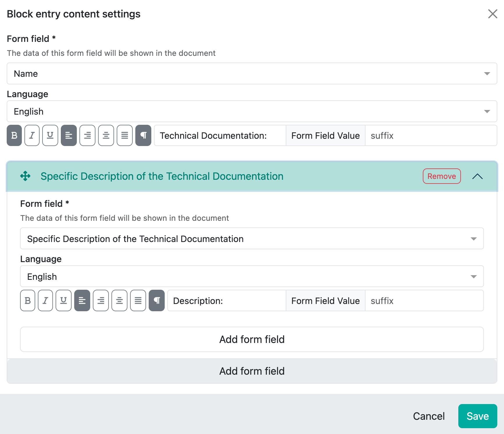Open the Name form field dropdown
Screen dimensions: 504x434
[x=252, y=74]
